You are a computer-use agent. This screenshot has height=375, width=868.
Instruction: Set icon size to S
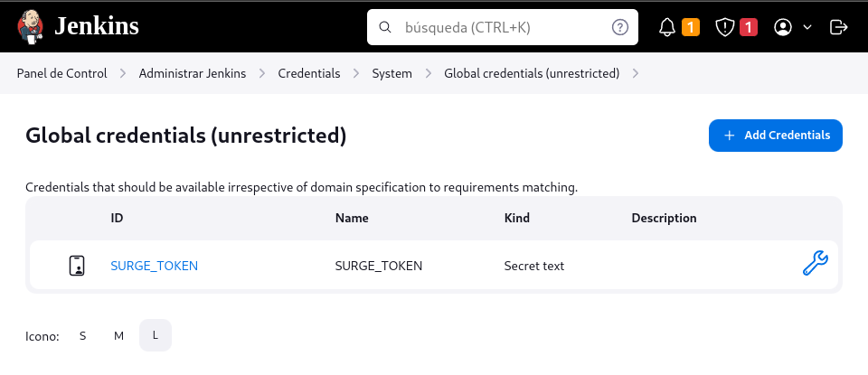(x=82, y=336)
